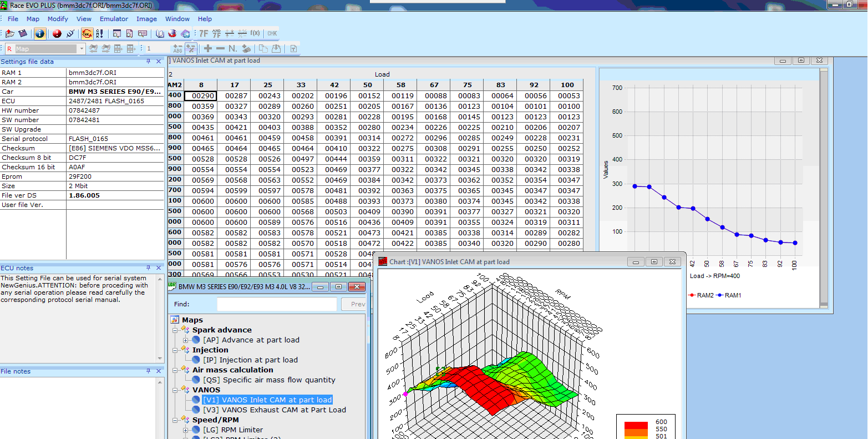Open the File menu
868x439 pixels.
tap(13, 19)
